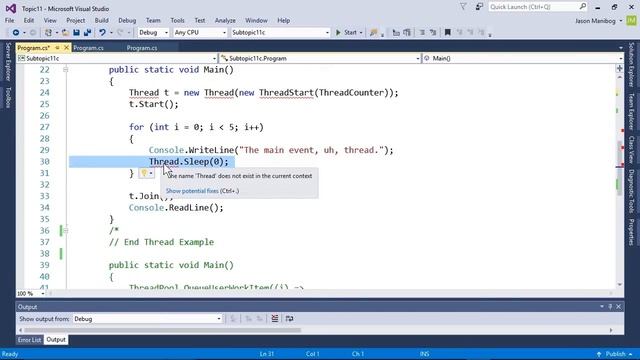
Task: Open the Analyze menu
Action: [225, 20]
